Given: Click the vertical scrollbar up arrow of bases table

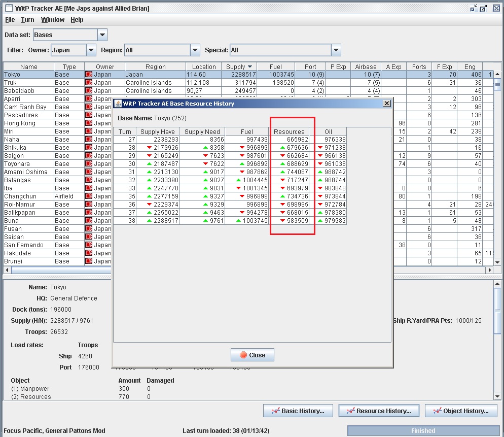Looking at the screenshot, I should pyautogui.click(x=497, y=74).
